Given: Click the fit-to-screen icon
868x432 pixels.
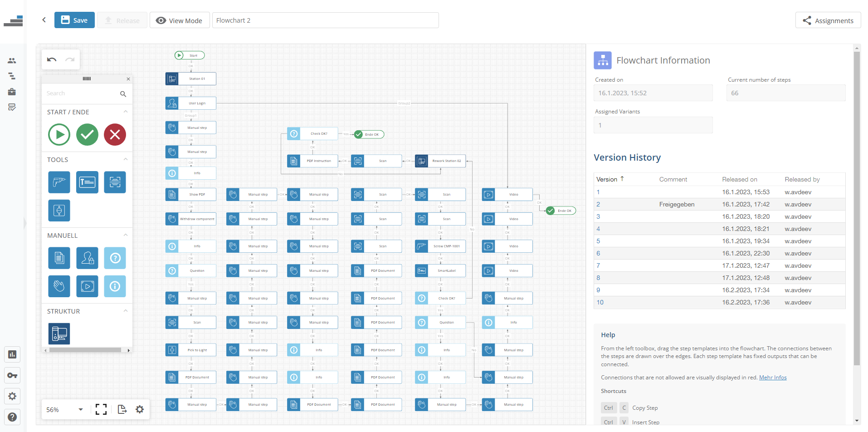Looking at the screenshot, I should (101, 409).
